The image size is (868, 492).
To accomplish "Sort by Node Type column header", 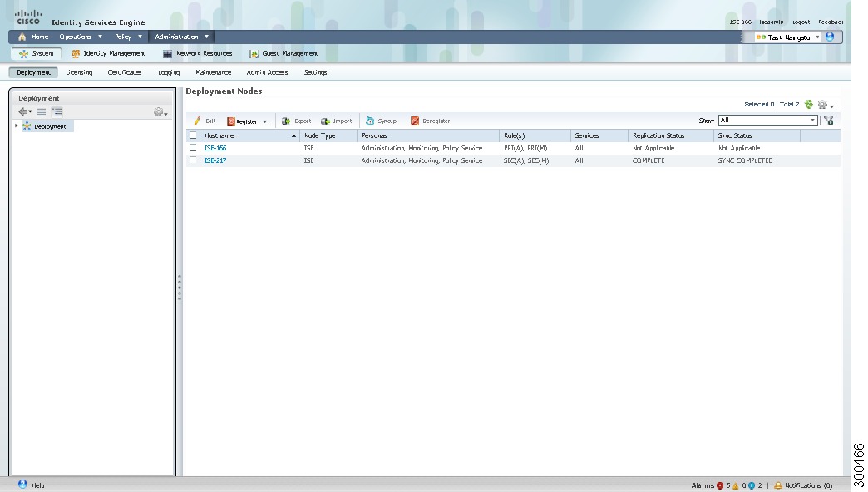I will point(328,135).
